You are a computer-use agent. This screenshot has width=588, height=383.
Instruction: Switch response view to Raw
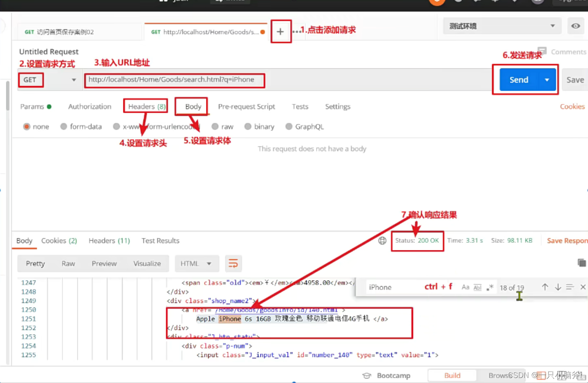point(68,263)
